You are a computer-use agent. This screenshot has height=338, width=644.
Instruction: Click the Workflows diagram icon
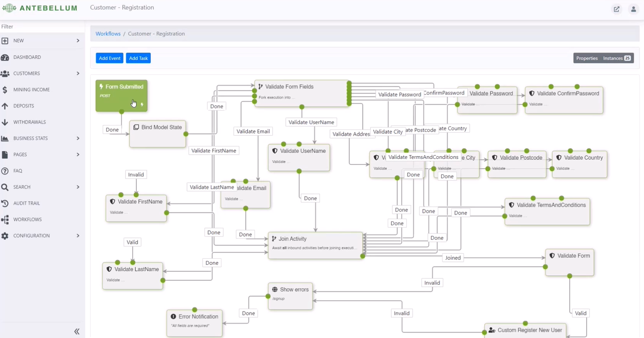[x=5, y=220]
